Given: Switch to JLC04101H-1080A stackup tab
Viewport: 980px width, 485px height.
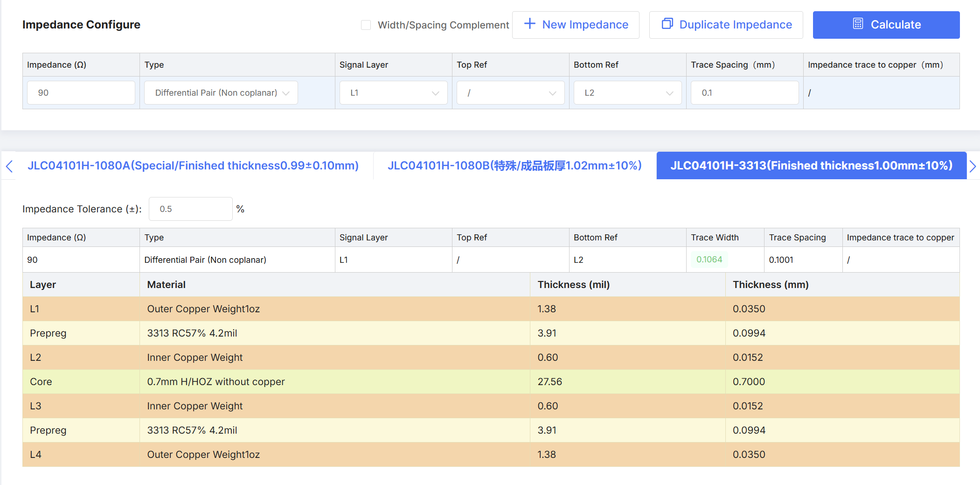Looking at the screenshot, I should pos(193,166).
